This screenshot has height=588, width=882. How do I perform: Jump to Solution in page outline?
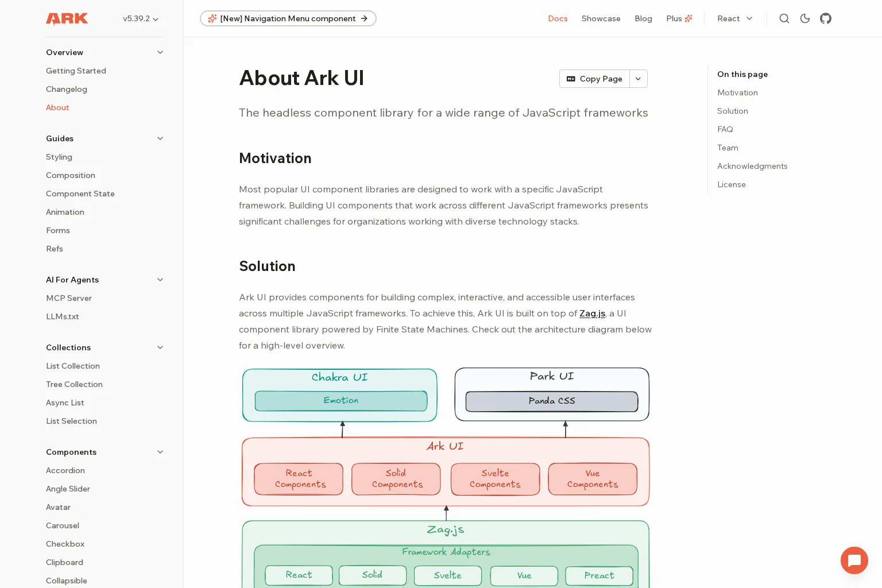733,111
